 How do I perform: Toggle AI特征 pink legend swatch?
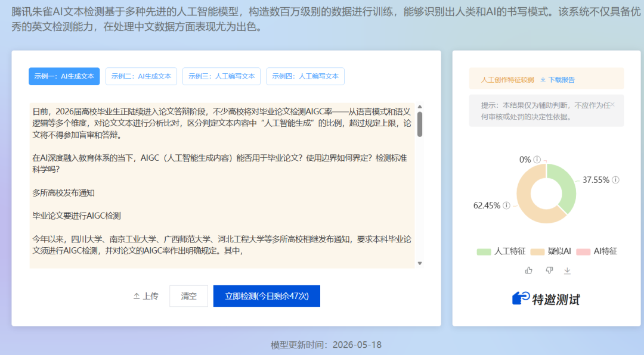point(583,251)
